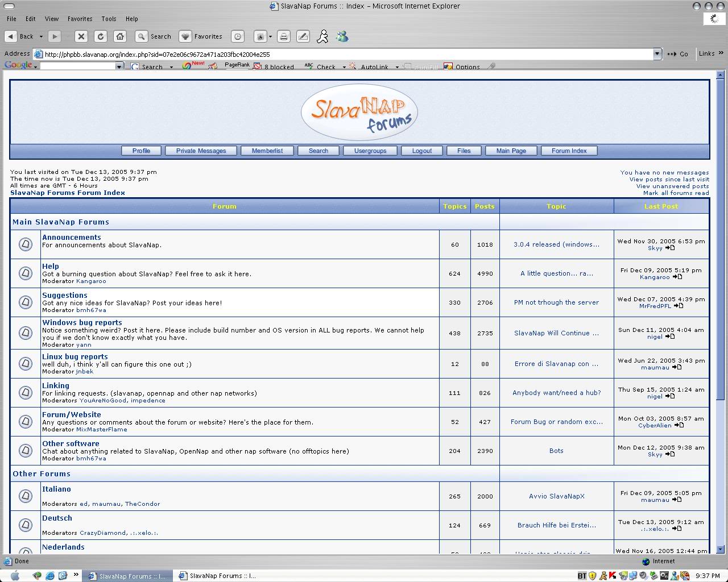Click Mark all forums read
The image size is (728, 582).
coord(676,193)
